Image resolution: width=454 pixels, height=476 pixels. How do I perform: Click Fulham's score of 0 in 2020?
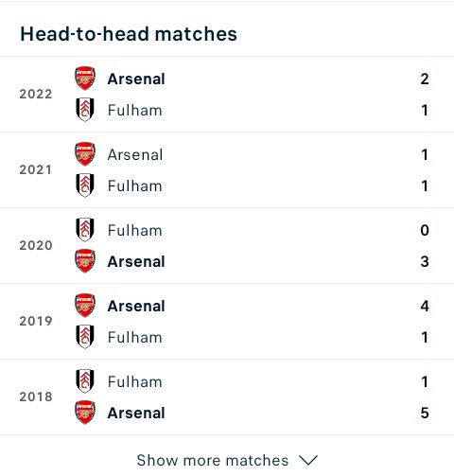(425, 230)
